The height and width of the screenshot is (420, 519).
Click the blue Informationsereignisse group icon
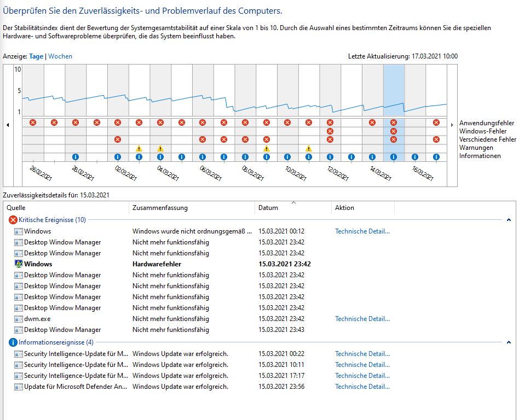click(x=13, y=342)
